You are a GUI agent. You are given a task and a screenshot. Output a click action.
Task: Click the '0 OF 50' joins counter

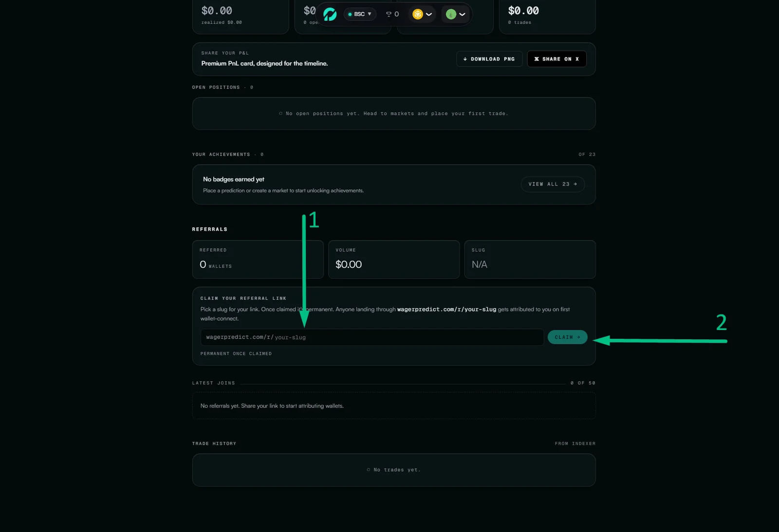click(x=583, y=383)
